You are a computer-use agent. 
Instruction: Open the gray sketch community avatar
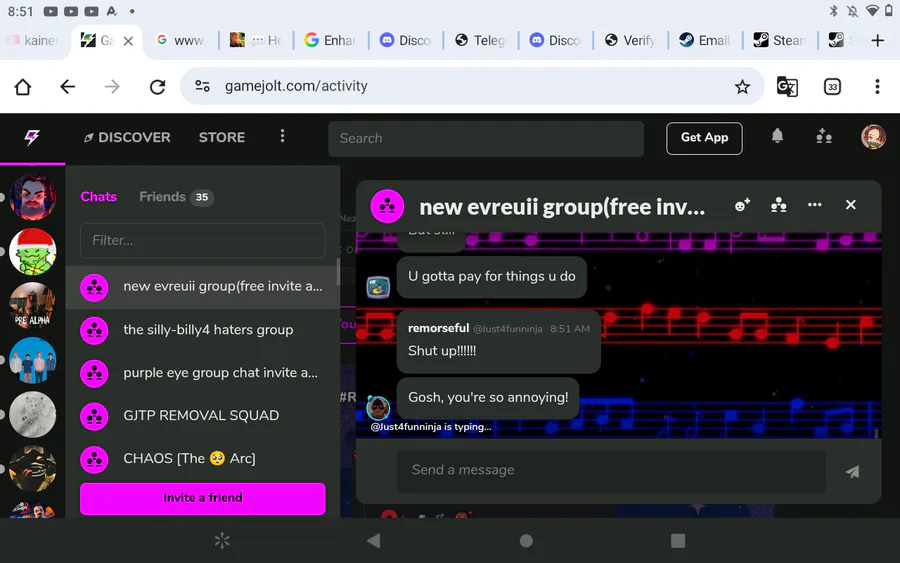click(x=33, y=414)
